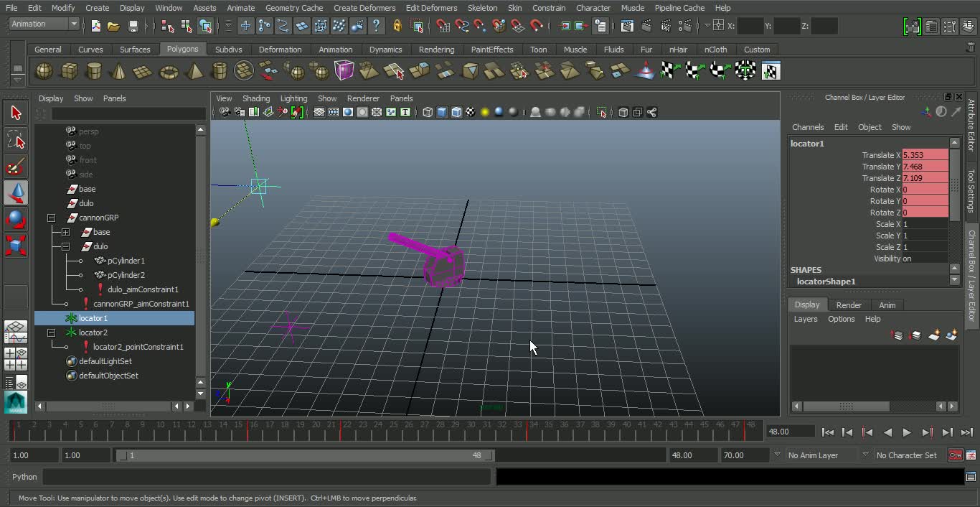Open the Constrain menu

click(x=549, y=8)
